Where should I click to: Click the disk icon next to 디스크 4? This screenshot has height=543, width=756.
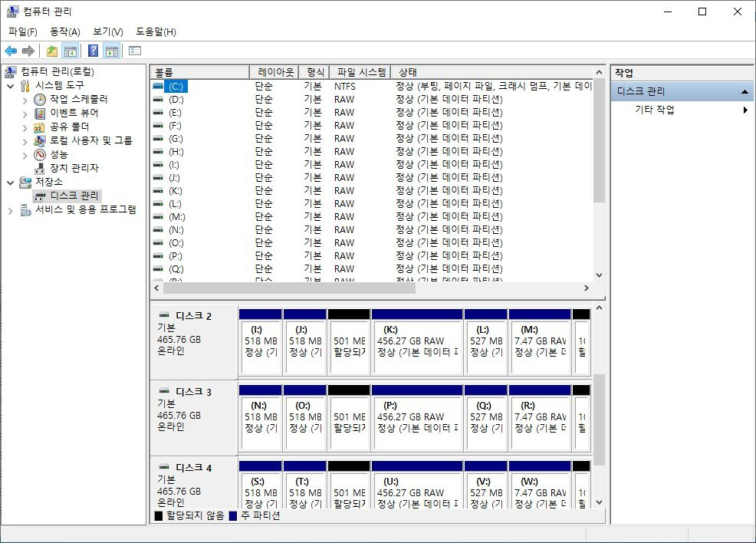click(x=164, y=467)
